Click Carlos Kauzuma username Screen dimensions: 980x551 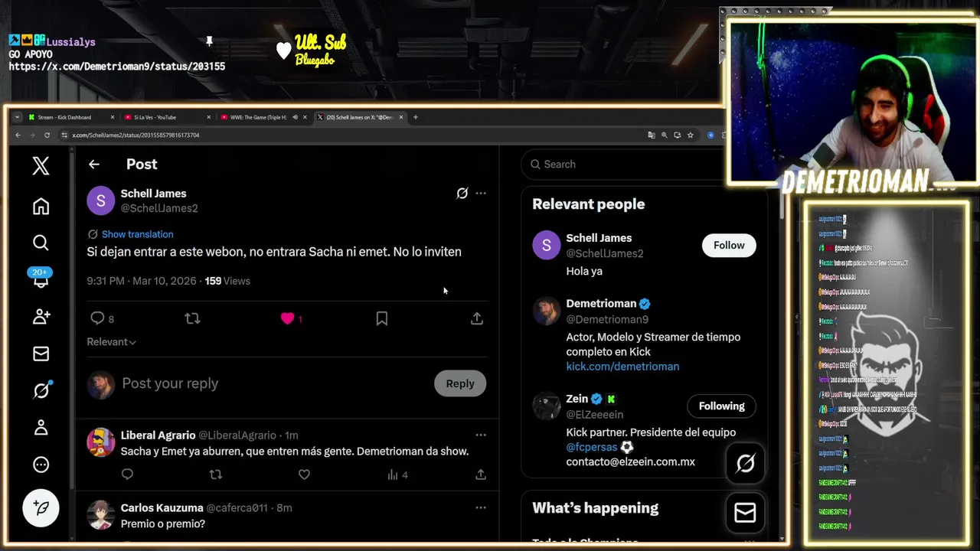point(162,507)
